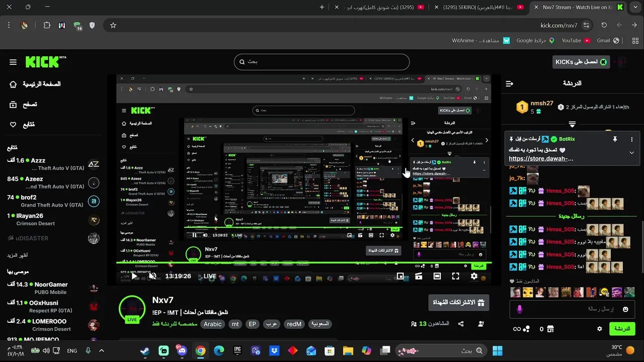
Task: Unpin message using pin icon
Action: coord(614,139)
